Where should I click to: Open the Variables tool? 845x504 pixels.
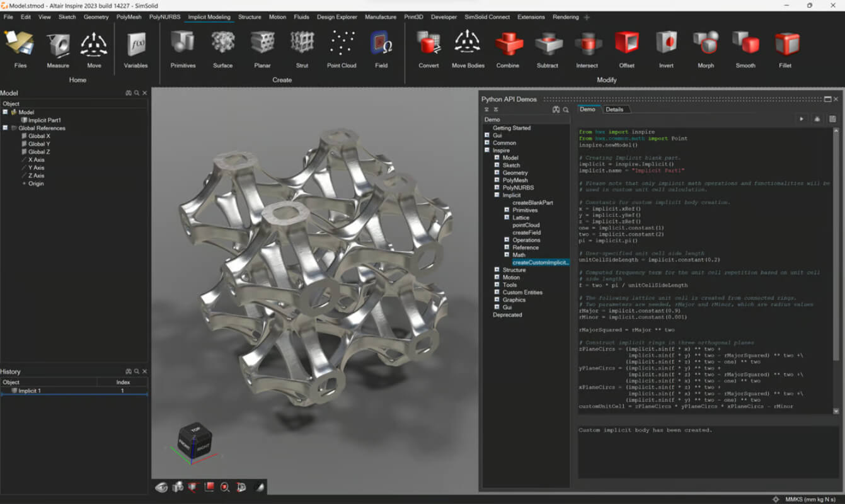[135, 49]
